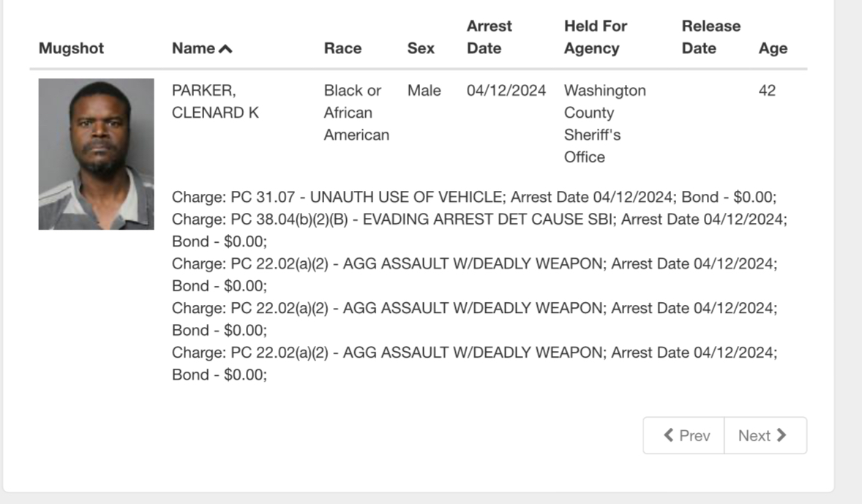Click the Age column header
Viewport: 862px width, 504px height.
[x=773, y=49]
